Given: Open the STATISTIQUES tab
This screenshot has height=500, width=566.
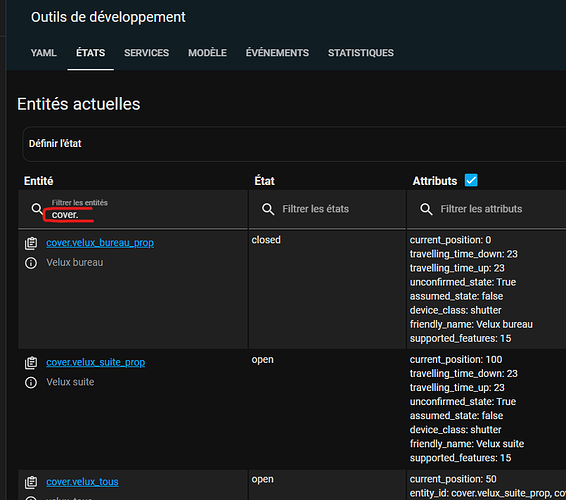Looking at the screenshot, I should (361, 53).
